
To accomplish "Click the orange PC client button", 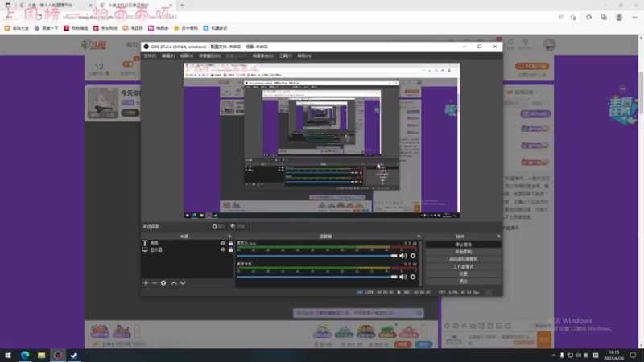I will click(x=532, y=66).
